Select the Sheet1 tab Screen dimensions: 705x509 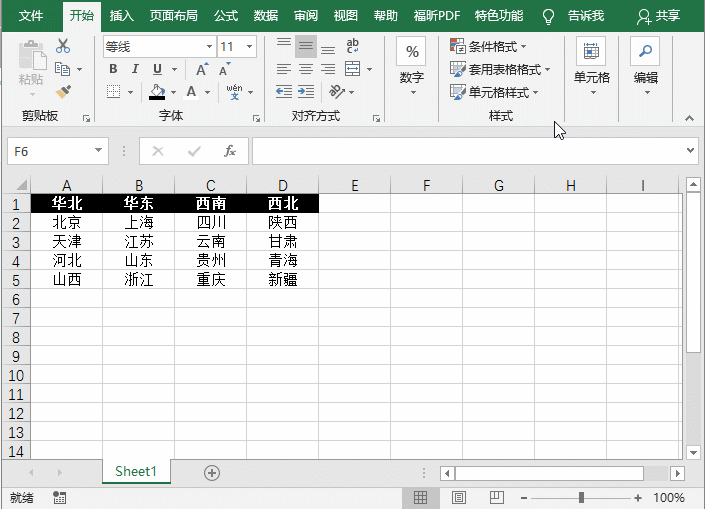[x=136, y=471]
